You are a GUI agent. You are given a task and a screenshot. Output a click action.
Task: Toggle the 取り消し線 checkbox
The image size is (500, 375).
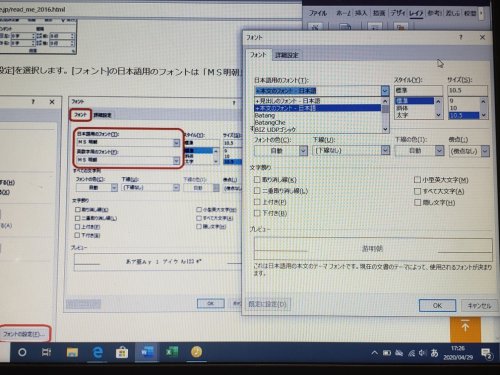pyautogui.click(x=257, y=180)
